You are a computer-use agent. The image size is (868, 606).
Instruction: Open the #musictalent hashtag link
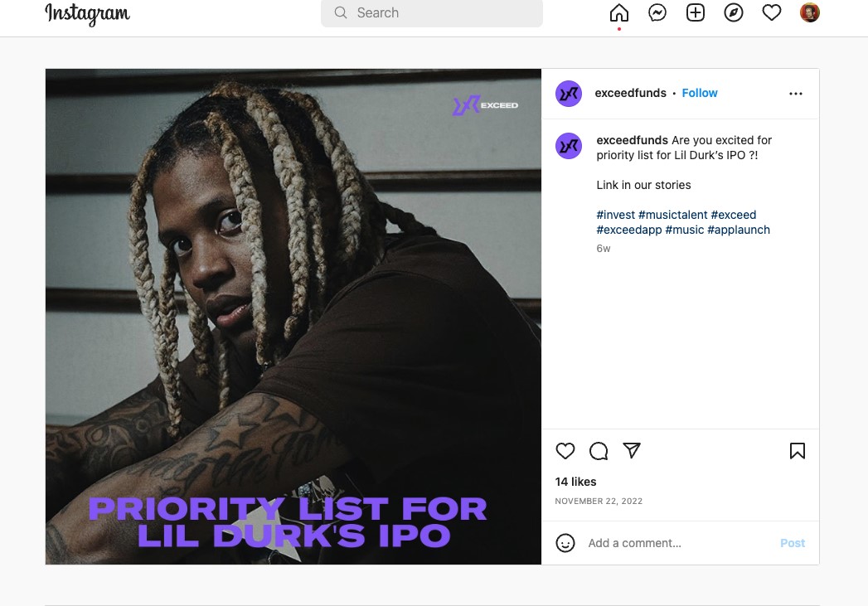point(672,215)
